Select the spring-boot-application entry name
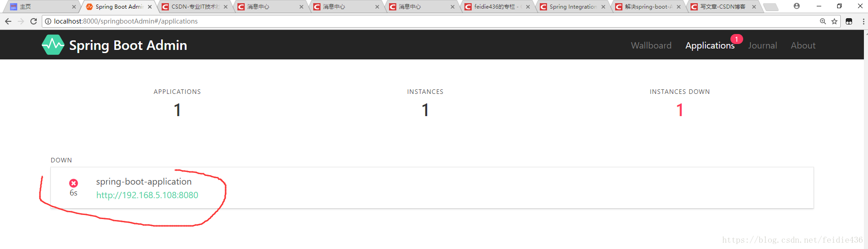Viewport: 868px width, 249px height. [x=144, y=181]
